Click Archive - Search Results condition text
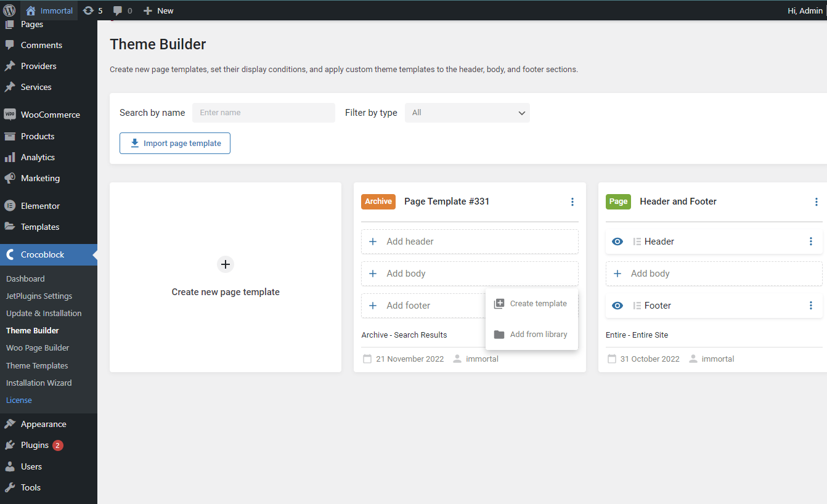The width and height of the screenshot is (827, 504). [404, 335]
